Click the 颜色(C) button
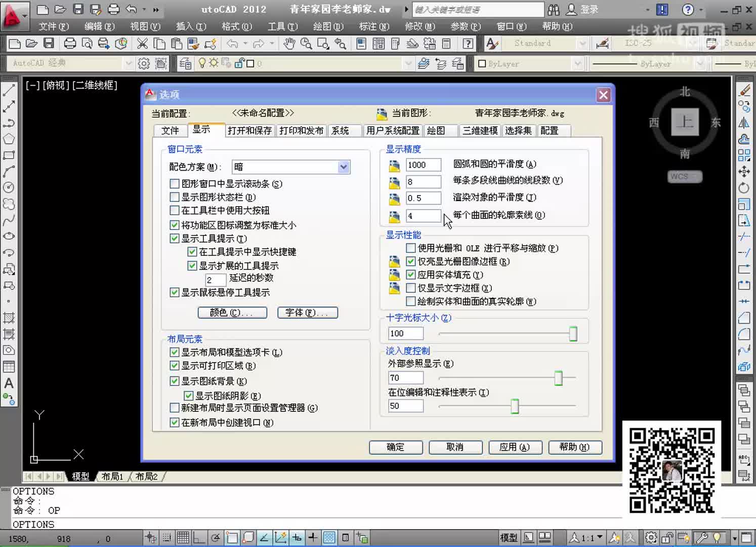This screenshot has height=547, width=756. click(x=232, y=312)
